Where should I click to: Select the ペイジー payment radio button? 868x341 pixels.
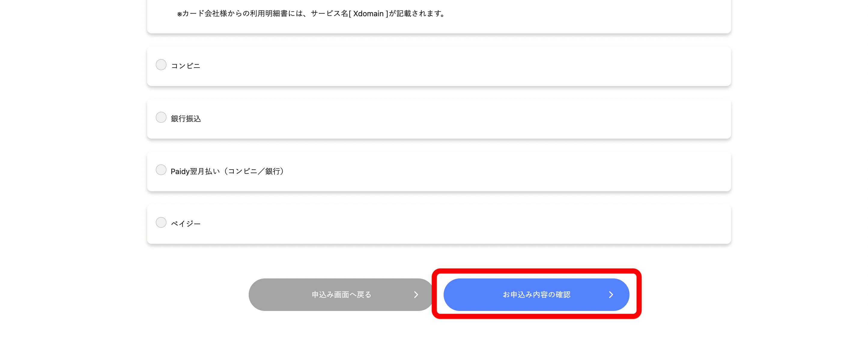pos(161,222)
